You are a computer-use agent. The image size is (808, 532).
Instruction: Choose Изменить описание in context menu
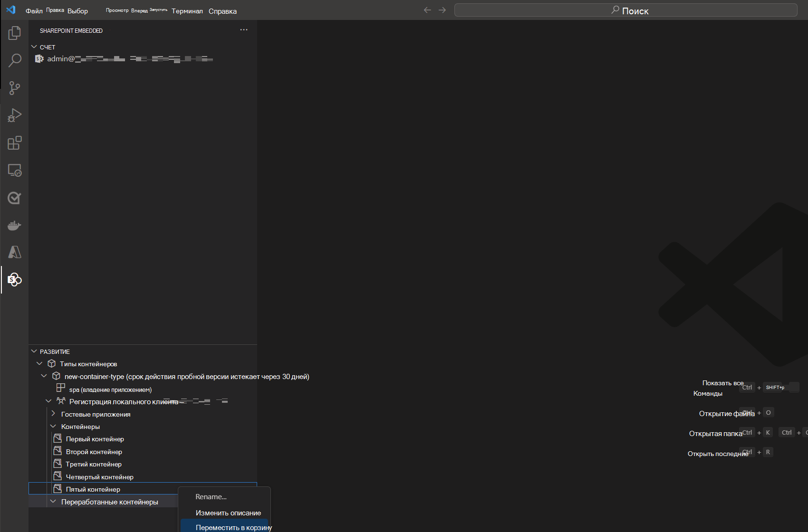[x=228, y=513]
